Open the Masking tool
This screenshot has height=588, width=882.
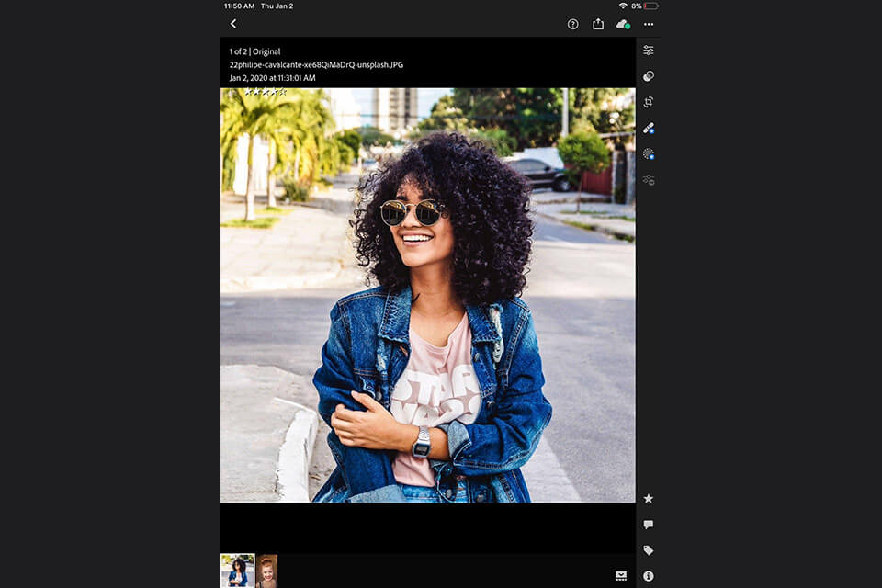click(649, 154)
